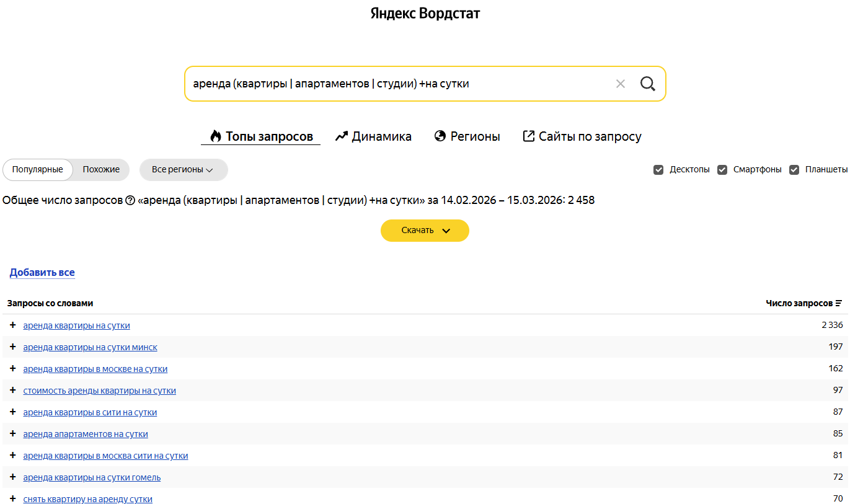Open link 'аренда квартиры в москва сити на сутки'
The width and height of the screenshot is (863, 504).
106,456
